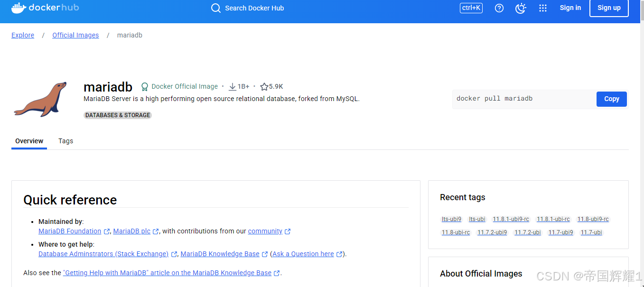This screenshot has width=644, height=287.
Task: Click the Sign in link
Action: pos(570,8)
